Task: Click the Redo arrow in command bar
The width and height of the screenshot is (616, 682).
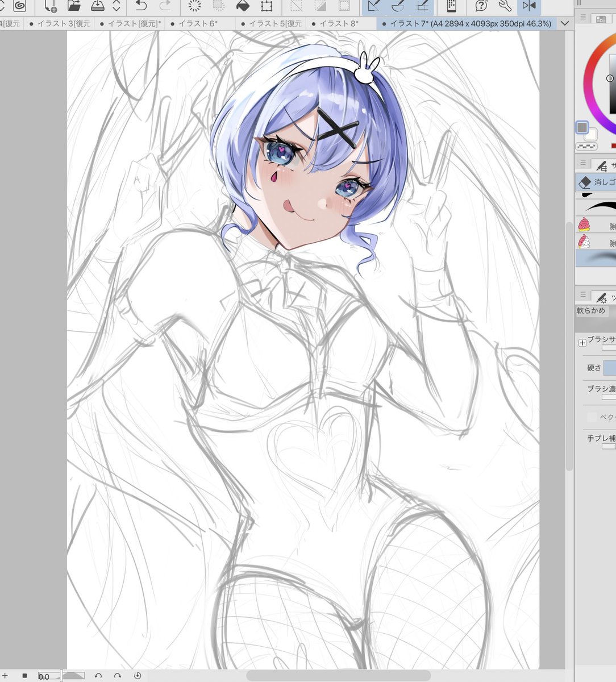Action: [165, 6]
